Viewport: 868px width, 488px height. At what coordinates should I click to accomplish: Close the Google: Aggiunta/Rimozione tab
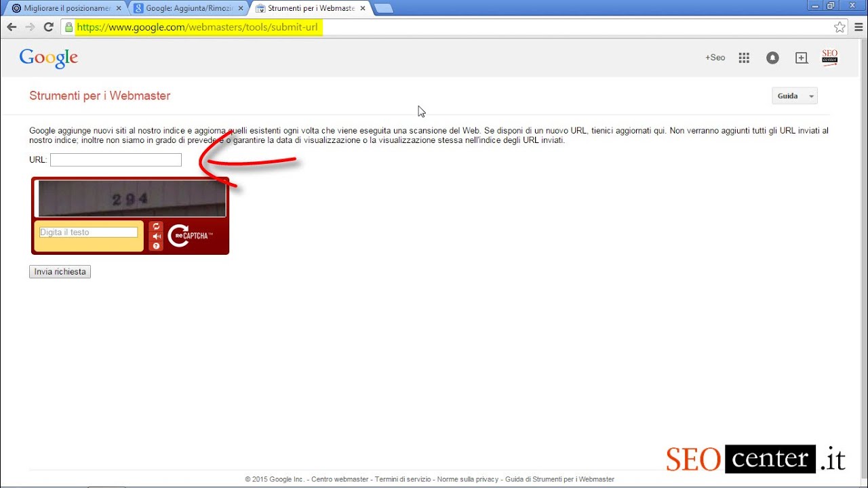[x=241, y=8]
